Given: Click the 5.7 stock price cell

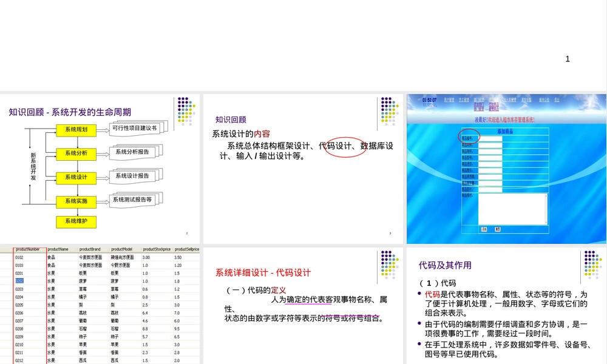Looking at the screenshot, I should tap(145, 337).
